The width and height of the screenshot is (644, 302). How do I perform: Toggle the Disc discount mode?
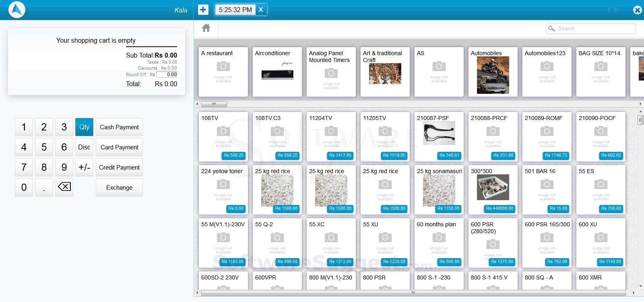point(84,147)
